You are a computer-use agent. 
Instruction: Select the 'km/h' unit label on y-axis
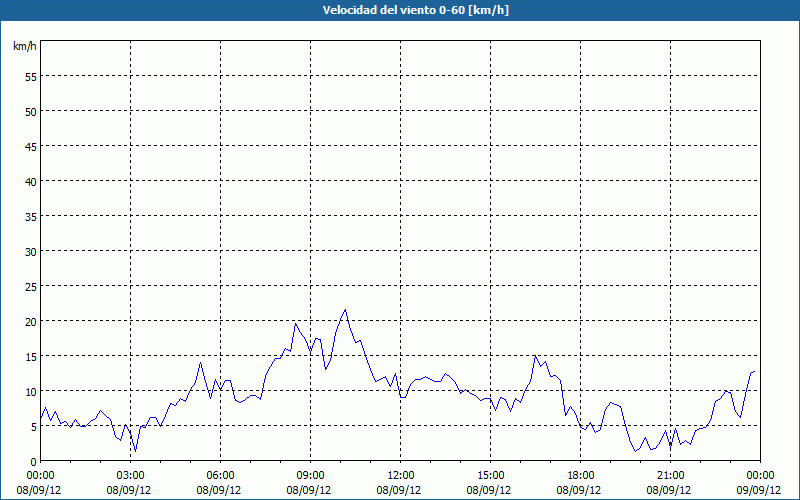[x=24, y=46]
